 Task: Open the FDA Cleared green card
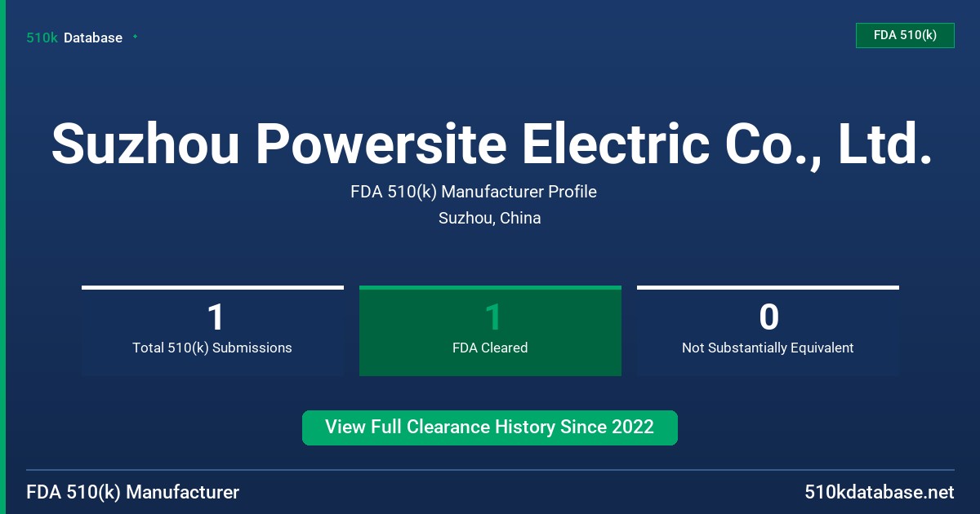[490, 330]
